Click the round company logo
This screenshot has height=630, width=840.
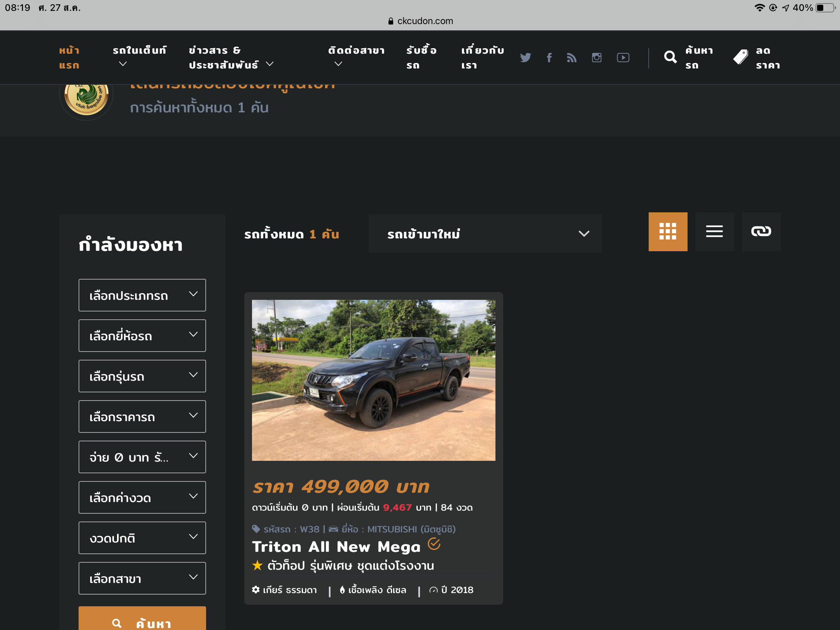pos(86,97)
